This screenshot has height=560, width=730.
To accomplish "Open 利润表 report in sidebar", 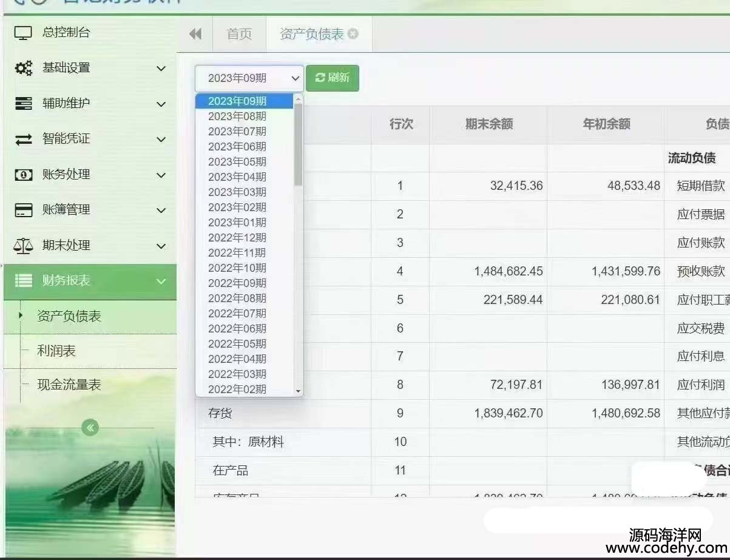I will pyautogui.click(x=56, y=351).
